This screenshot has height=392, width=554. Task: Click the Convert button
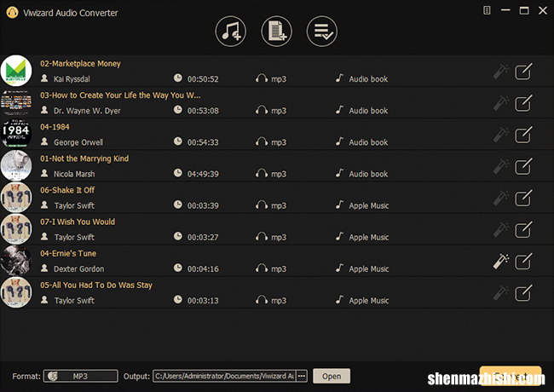point(511,376)
